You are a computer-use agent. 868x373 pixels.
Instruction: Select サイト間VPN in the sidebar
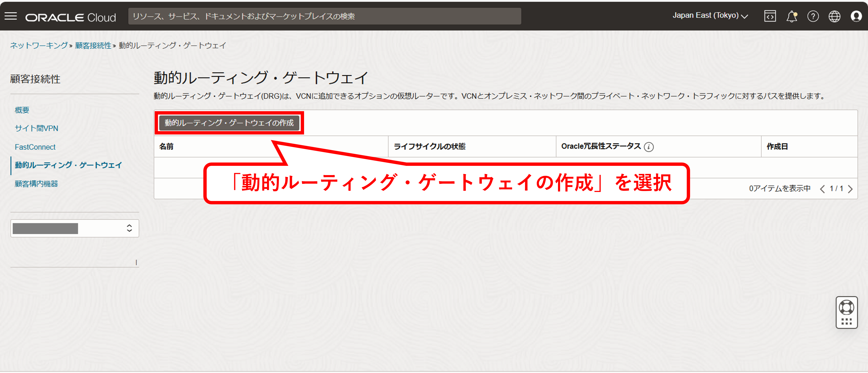click(36, 128)
